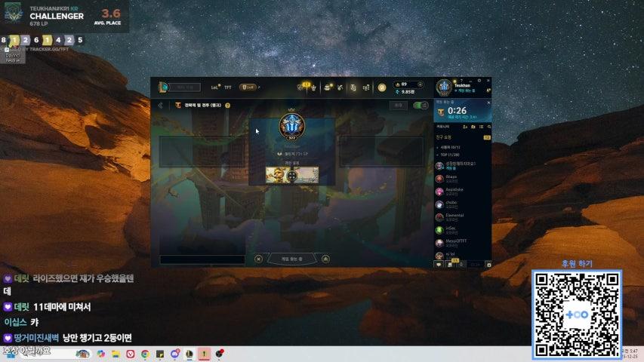644x362 pixels.
Task: Open Chrome from the Windows taskbar
Action: tap(144, 354)
